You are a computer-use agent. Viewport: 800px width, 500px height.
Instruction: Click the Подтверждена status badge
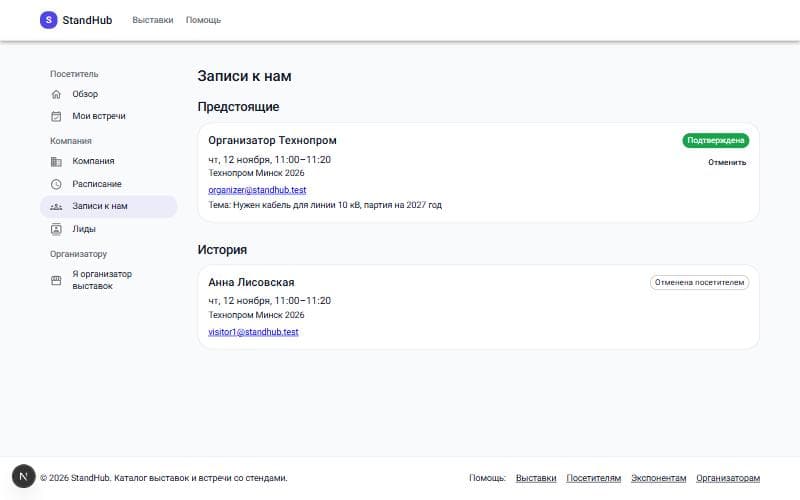(x=715, y=140)
